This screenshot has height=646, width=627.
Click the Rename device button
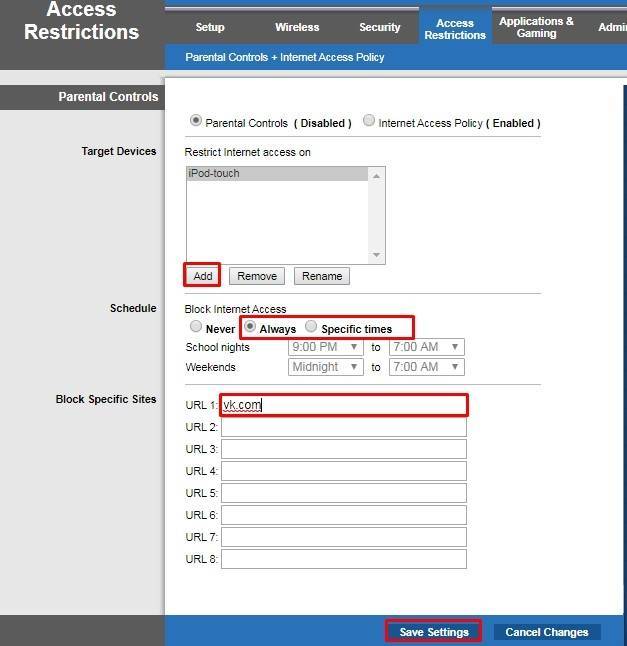click(322, 276)
